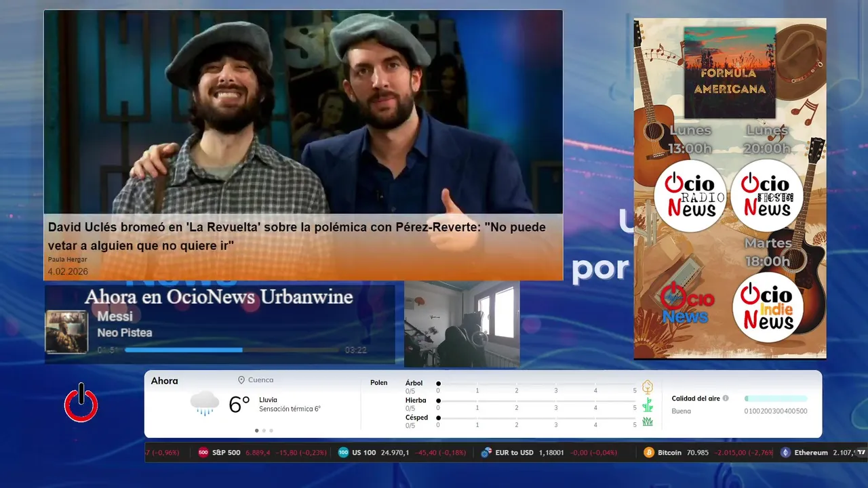The image size is (868, 488).
Task: Click the location pin next to Cuenca
Action: click(241, 380)
